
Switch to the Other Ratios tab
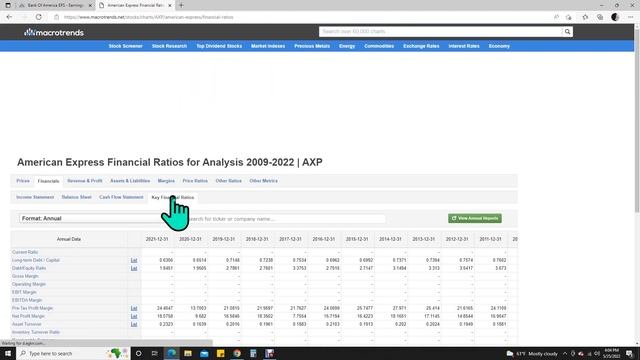229,181
